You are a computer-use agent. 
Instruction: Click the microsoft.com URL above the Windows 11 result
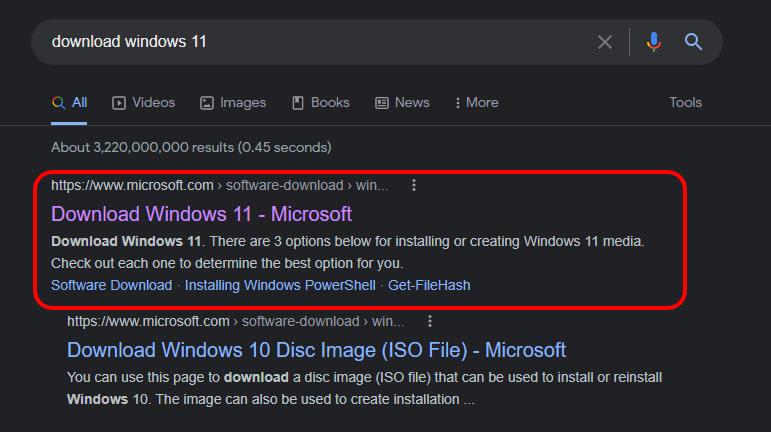pyautogui.click(x=220, y=185)
